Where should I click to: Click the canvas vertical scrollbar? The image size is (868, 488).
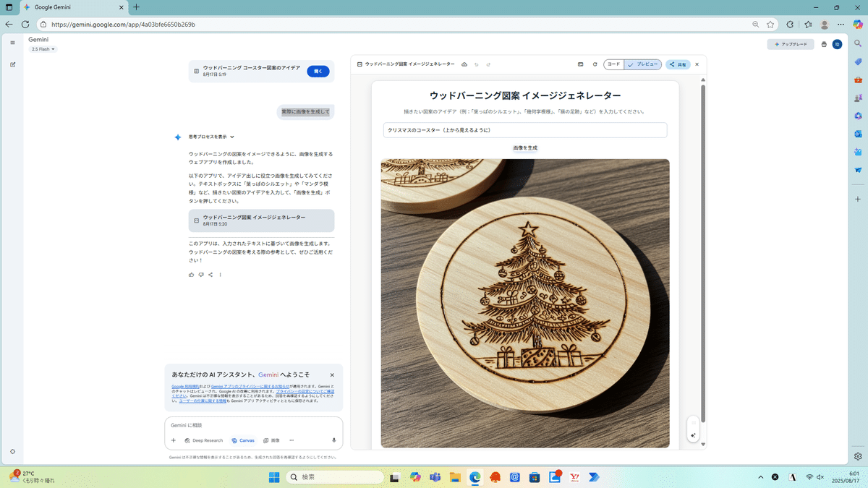(703, 253)
